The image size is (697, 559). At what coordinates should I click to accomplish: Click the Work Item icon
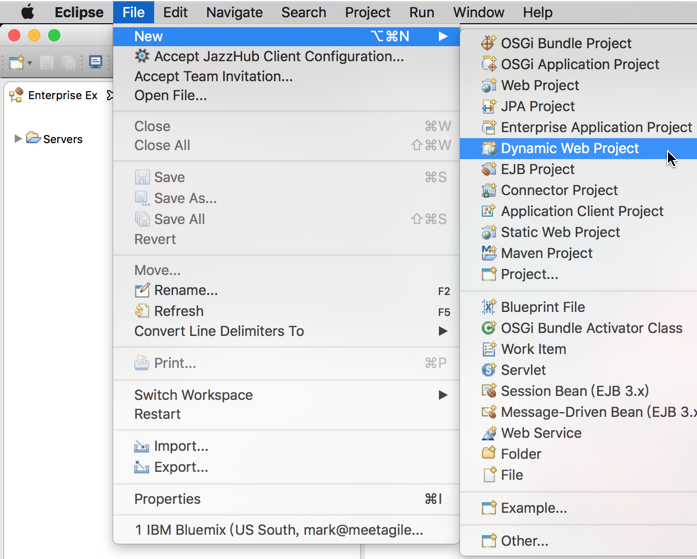[489, 349]
